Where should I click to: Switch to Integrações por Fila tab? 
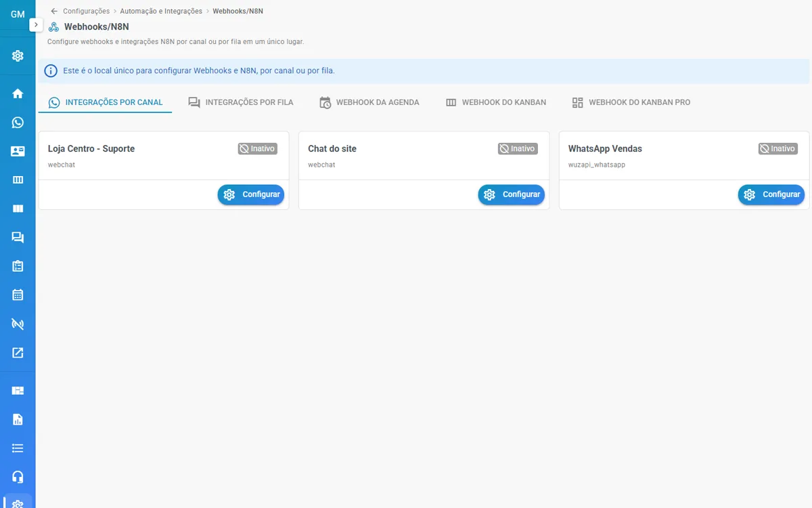[x=241, y=102]
